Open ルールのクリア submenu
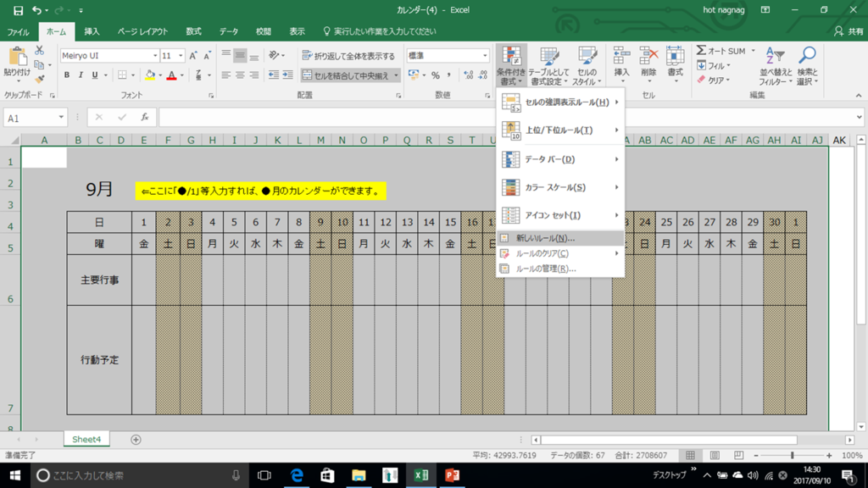The height and width of the screenshot is (488, 868). point(560,253)
